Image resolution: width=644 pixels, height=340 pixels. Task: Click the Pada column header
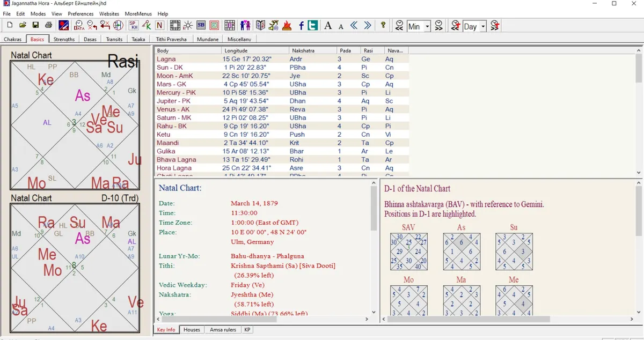tap(349, 50)
